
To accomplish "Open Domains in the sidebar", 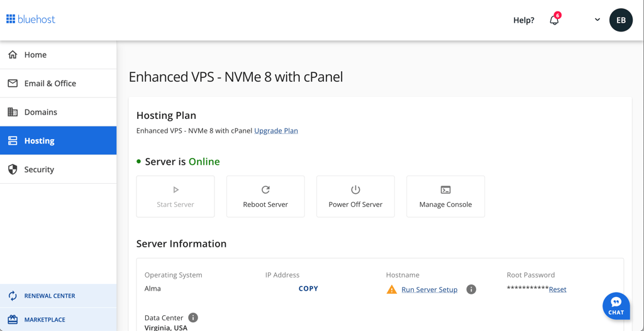I will (x=58, y=112).
